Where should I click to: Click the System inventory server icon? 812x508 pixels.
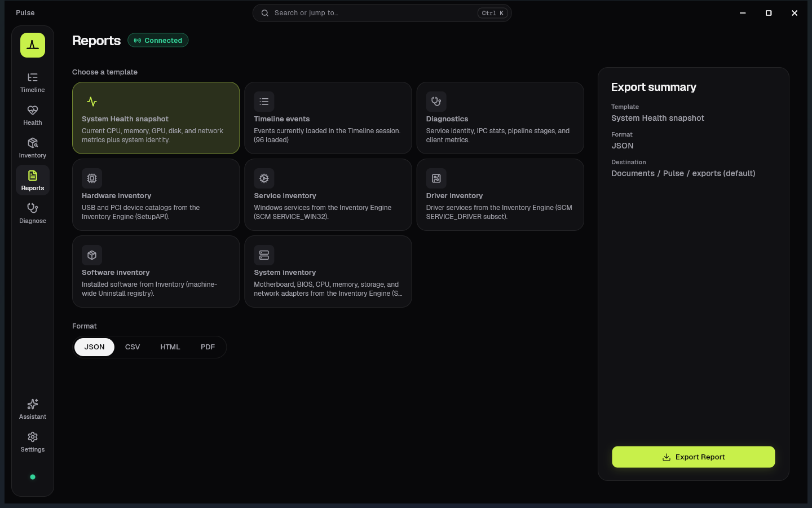[264, 255]
